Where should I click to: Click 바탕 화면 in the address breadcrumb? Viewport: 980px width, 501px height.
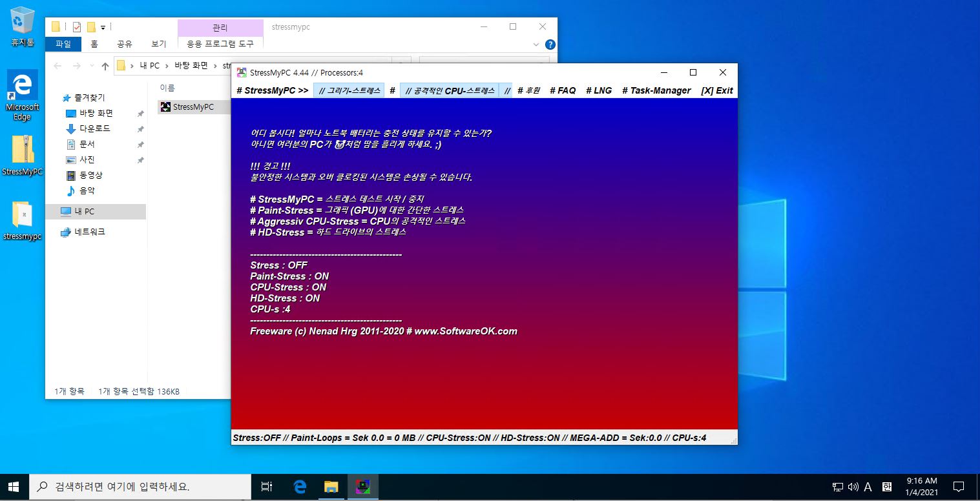[x=191, y=66]
